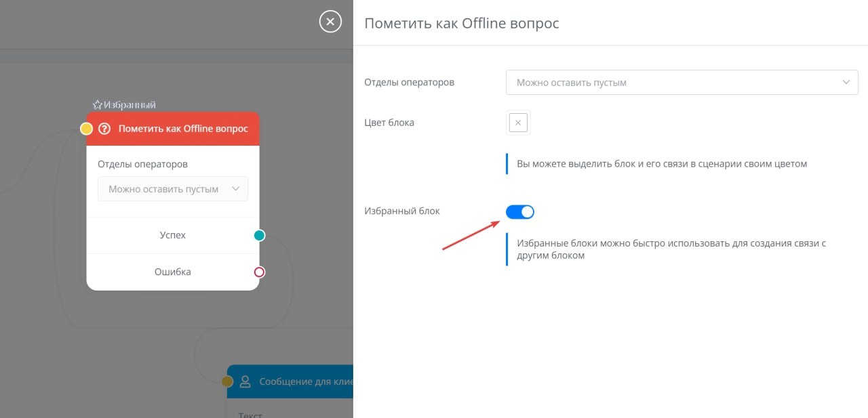868x418 pixels.
Task: Click the Ошибка row in the block
Action: 172,272
